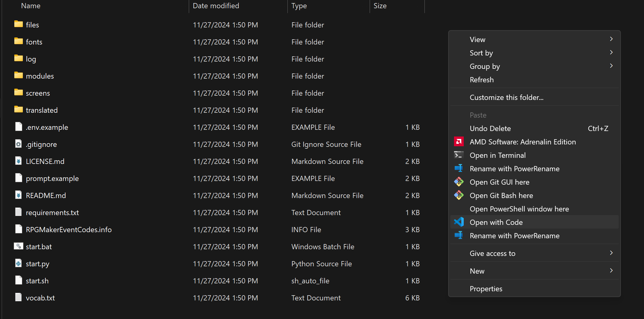The image size is (644, 319).
Task: Click the terminal icon beside Open in Terminal
Action: [x=459, y=155]
